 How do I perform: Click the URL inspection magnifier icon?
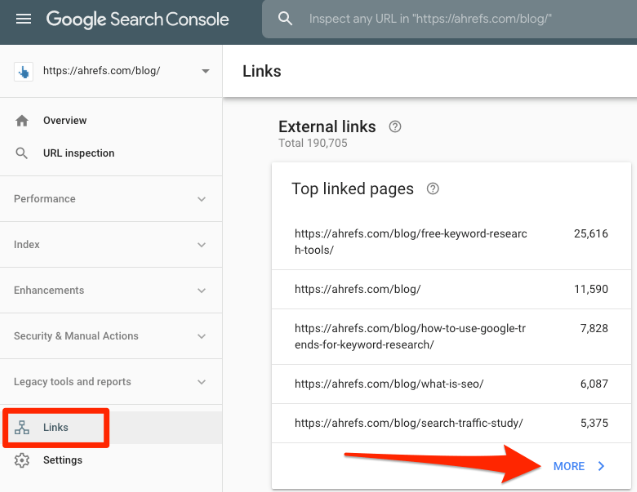pos(22,153)
